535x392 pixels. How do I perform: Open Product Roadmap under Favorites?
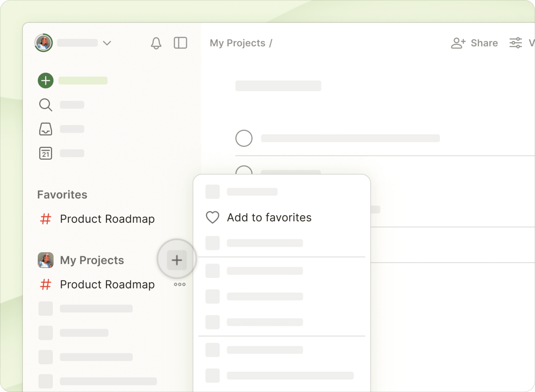pyautogui.click(x=107, y=219)
